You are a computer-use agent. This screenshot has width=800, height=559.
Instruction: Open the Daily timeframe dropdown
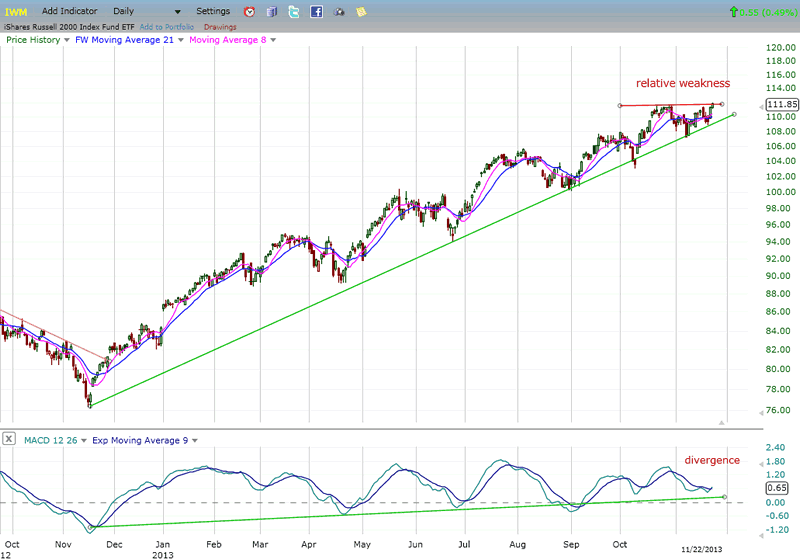coord(146,11)
